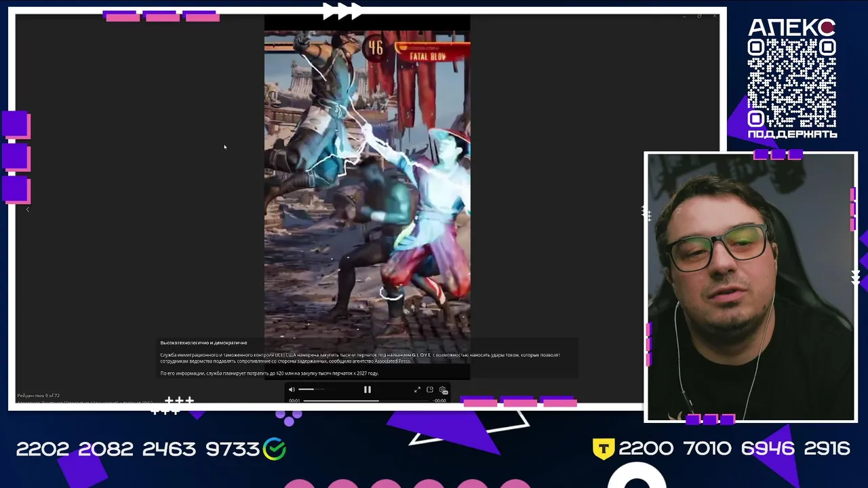Click the remaining time '-00:00' in the player

tap(440, 401)
